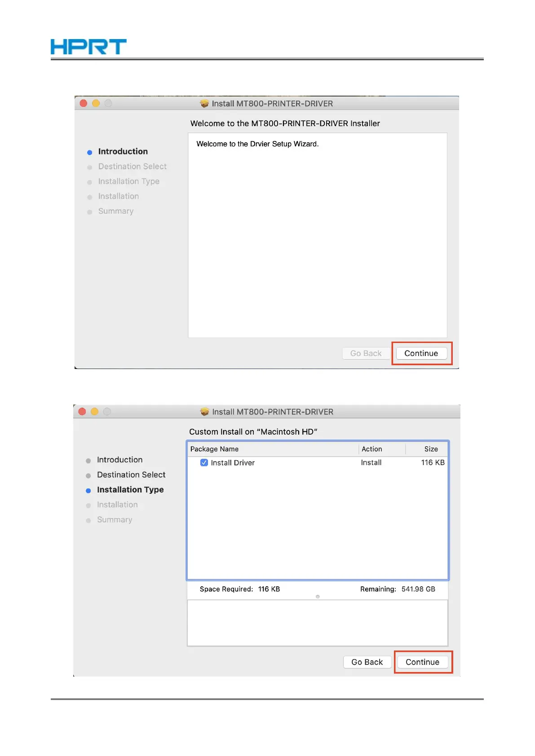This screenshot has width=535, height=756.
Task: Click the package icon in the top installer's title bar
Action: pos(204,104)
